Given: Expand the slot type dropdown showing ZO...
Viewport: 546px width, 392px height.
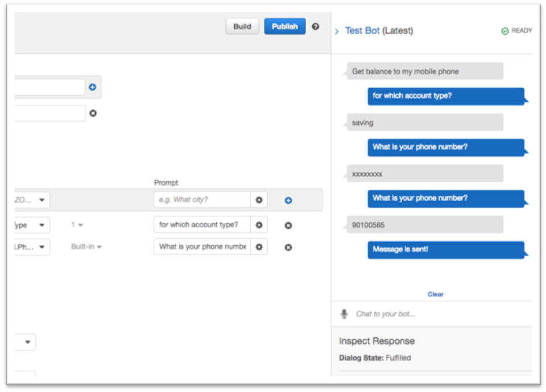Looking at the screenshot, I should pos(32,200).
